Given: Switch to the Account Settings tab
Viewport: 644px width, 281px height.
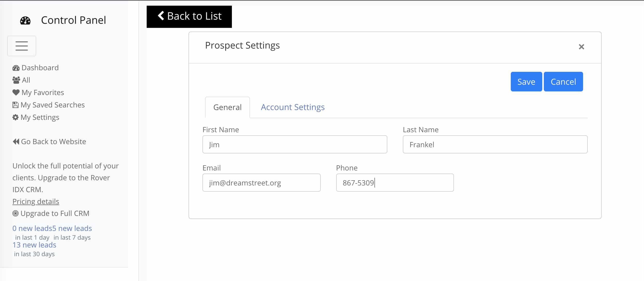Looking at the screenshot, I should point(293,107).
